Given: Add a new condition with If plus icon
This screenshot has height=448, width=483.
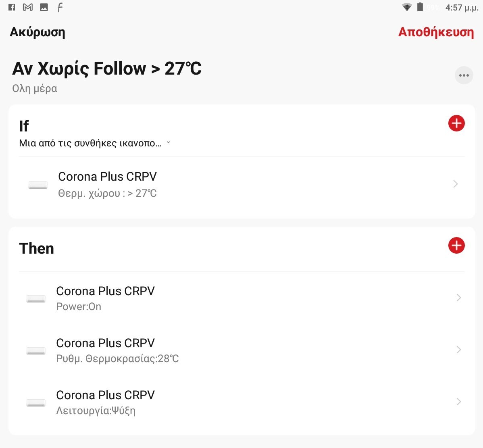Looking at the screenshot, I should click(456, 123).
